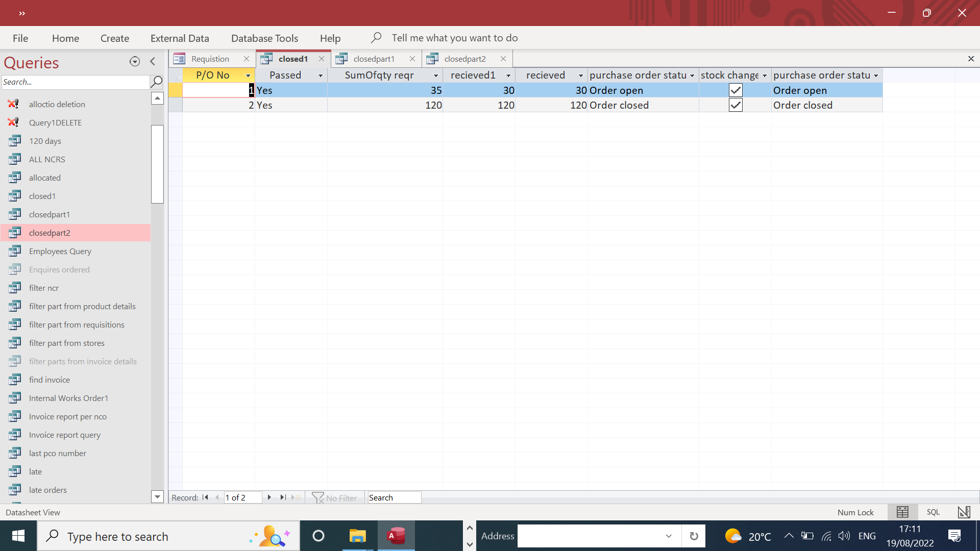980x551 pixels.
Task: Switch to the closedpart2 tab
Action: click(x=465, y=59)
